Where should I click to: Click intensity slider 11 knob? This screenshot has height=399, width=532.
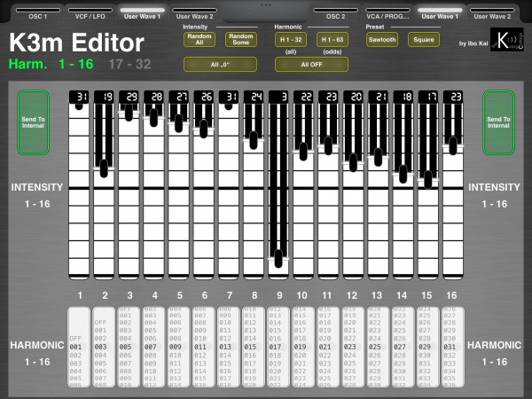328,146
